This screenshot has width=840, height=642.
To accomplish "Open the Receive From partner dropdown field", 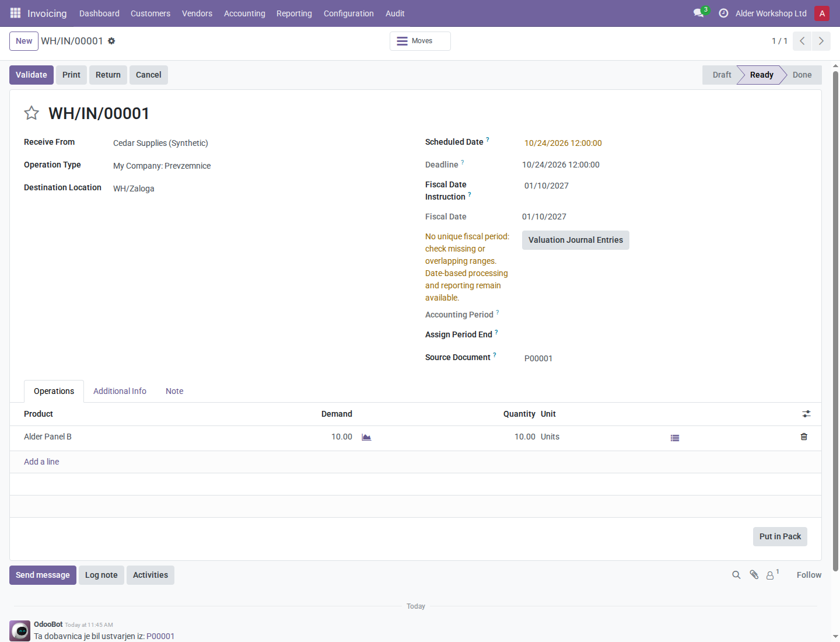I will pyautogui.click(x=257, y=143).
